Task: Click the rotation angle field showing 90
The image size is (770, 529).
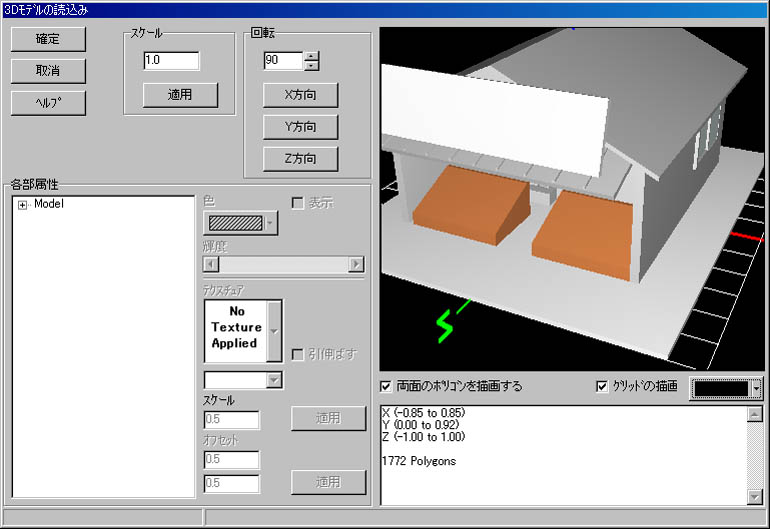Action: (283, 60)
